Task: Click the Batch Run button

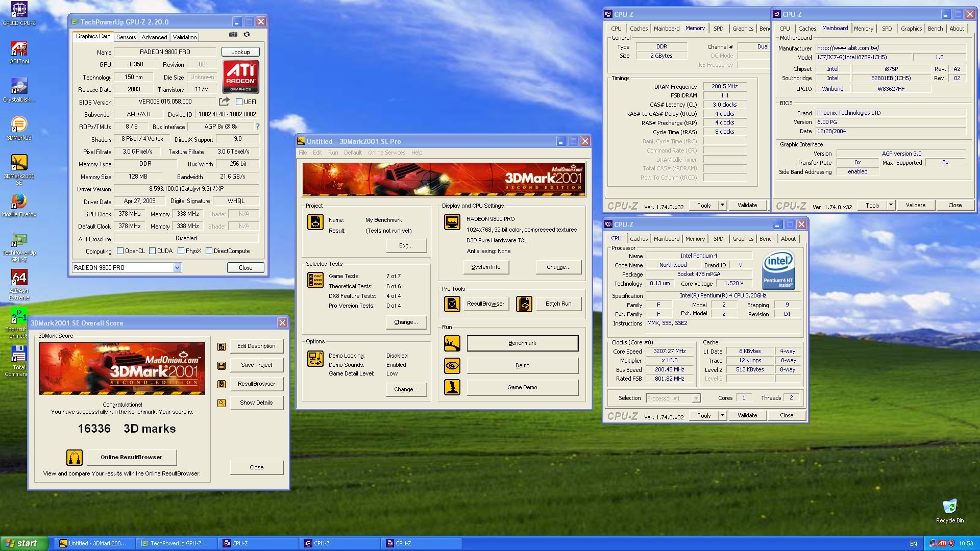Action: point(558,304)
